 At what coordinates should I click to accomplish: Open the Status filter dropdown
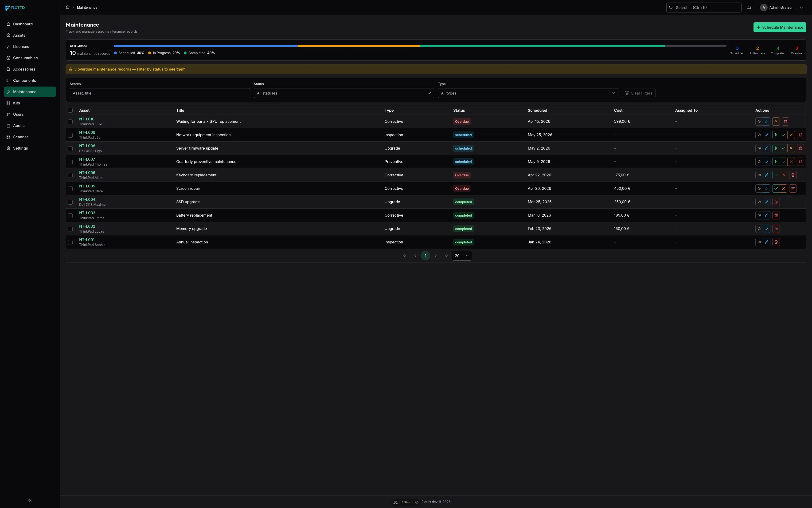pos(344,93)
